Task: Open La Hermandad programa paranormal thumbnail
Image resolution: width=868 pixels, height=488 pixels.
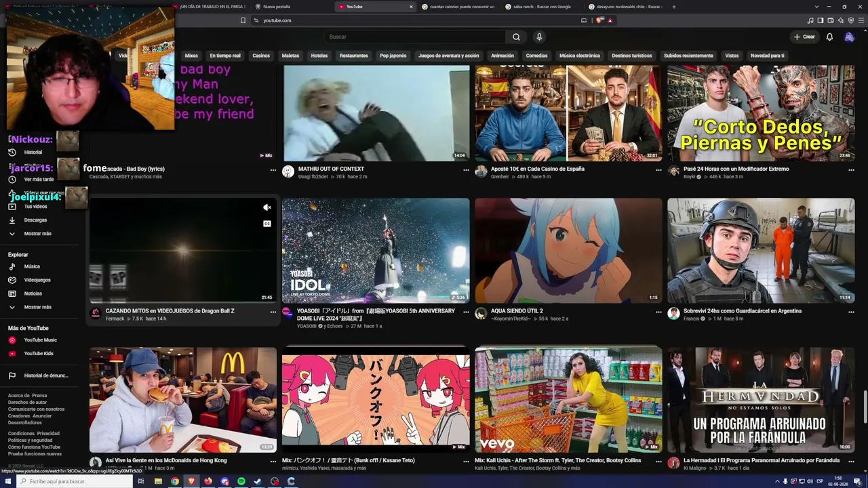Action: [761, 400]
